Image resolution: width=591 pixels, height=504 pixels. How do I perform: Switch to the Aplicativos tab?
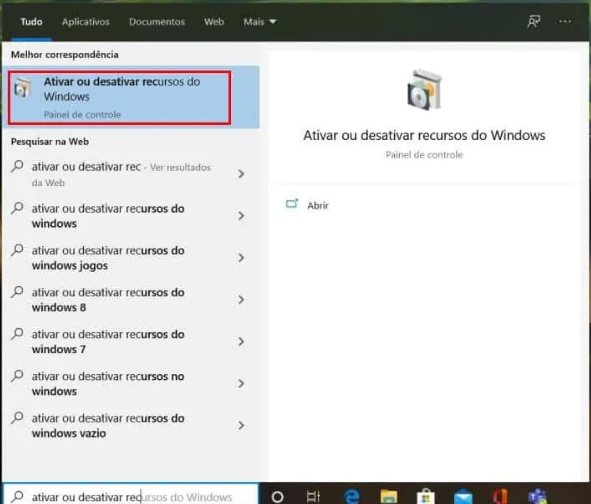tap(86, 22)
